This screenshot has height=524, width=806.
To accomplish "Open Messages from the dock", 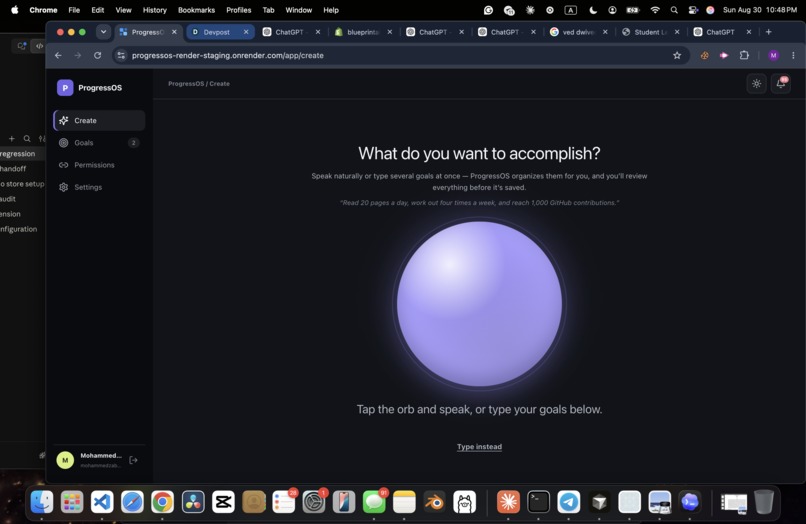I will (x=374, y=502).
